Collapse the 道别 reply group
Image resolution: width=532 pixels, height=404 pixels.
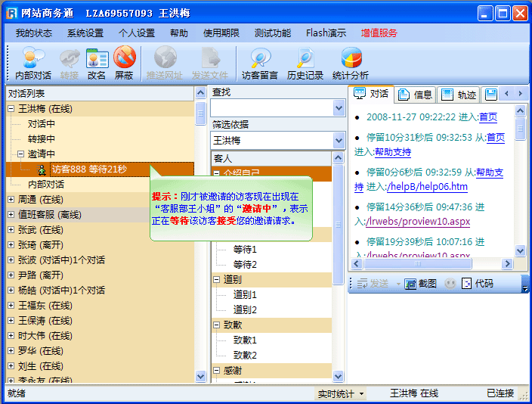pyautogui.click(x=217, y=280)
